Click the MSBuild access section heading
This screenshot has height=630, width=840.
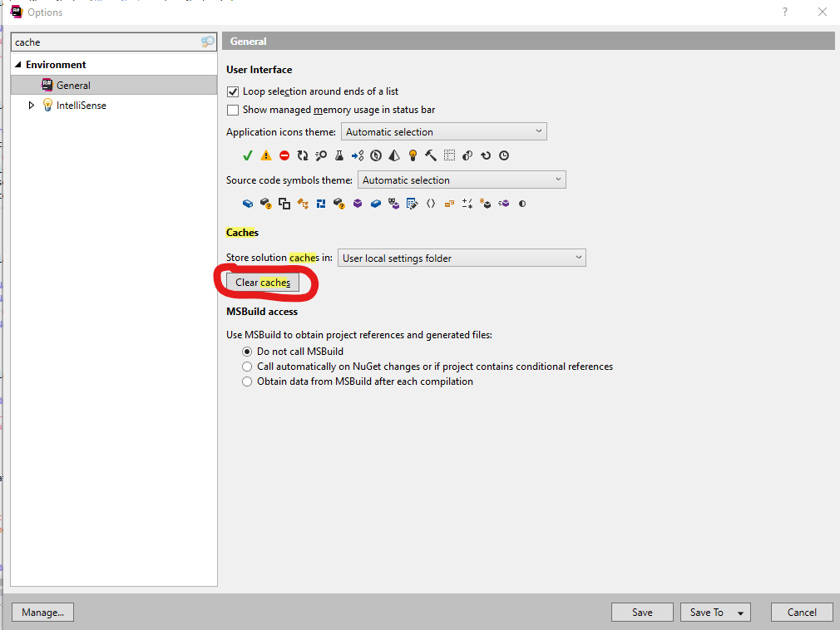(x=262, y=312)
